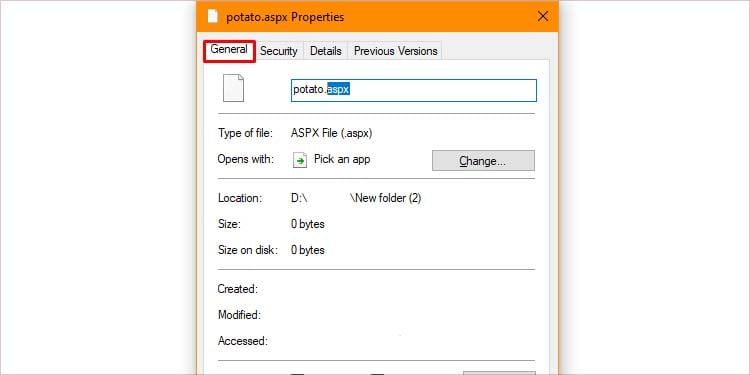750x375 pixels.
Task: Click the highlighted aspx extension text
Action: click(x=339, y=89)
